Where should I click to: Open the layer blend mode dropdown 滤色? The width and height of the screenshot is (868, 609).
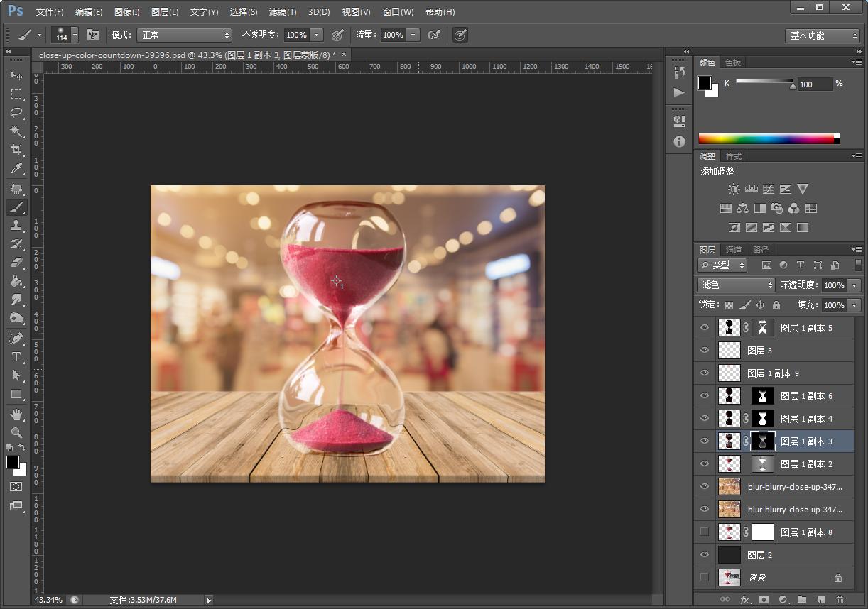click(735, 285)
